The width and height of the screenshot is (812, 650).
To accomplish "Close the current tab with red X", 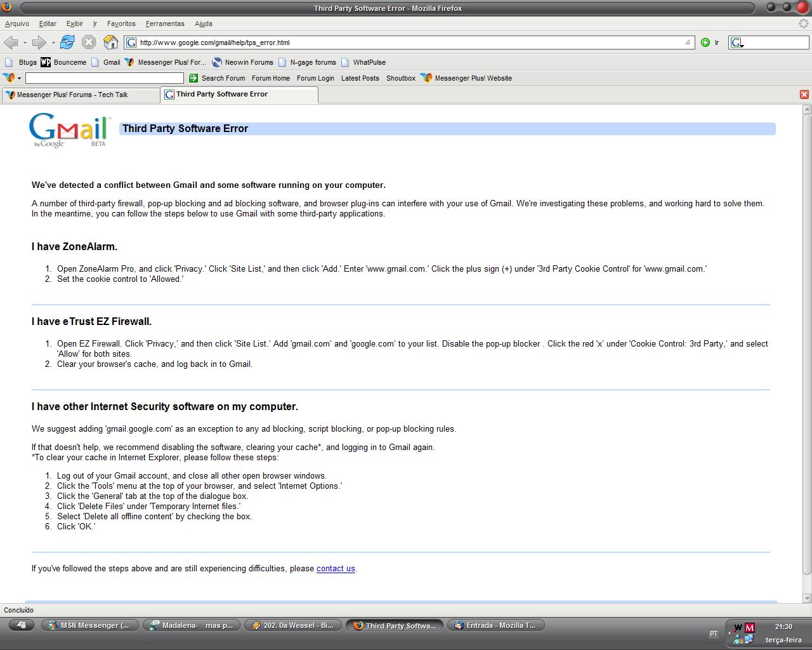I will point(804,95).
